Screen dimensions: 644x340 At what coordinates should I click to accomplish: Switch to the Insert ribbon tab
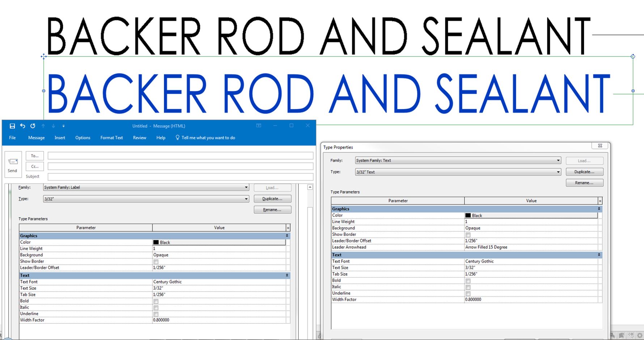click(60, 138)
